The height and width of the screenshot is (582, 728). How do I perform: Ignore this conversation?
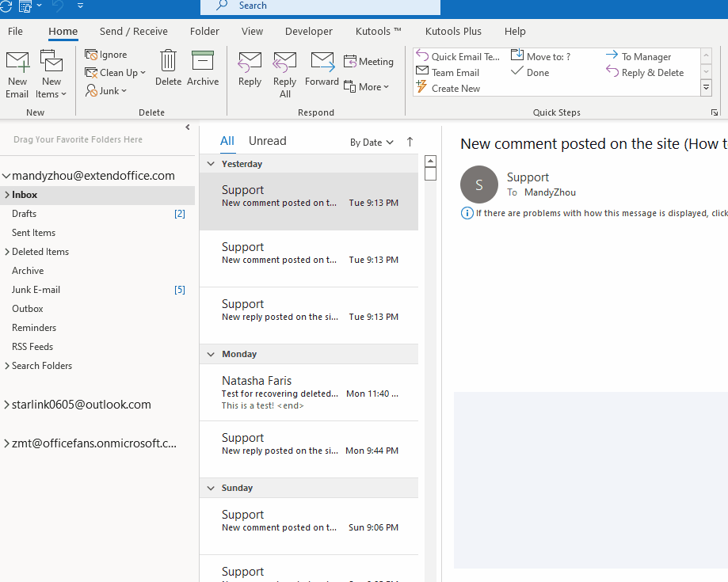104,54
